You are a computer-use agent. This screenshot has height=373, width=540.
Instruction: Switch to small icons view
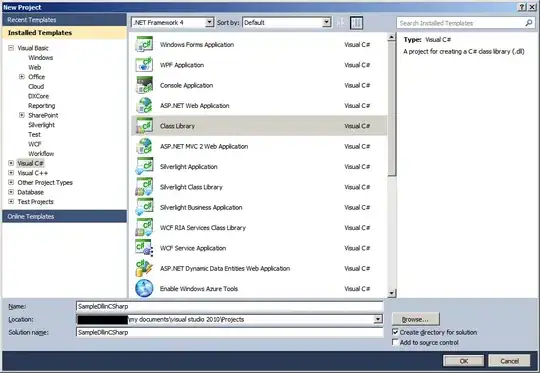click(341, 23)
